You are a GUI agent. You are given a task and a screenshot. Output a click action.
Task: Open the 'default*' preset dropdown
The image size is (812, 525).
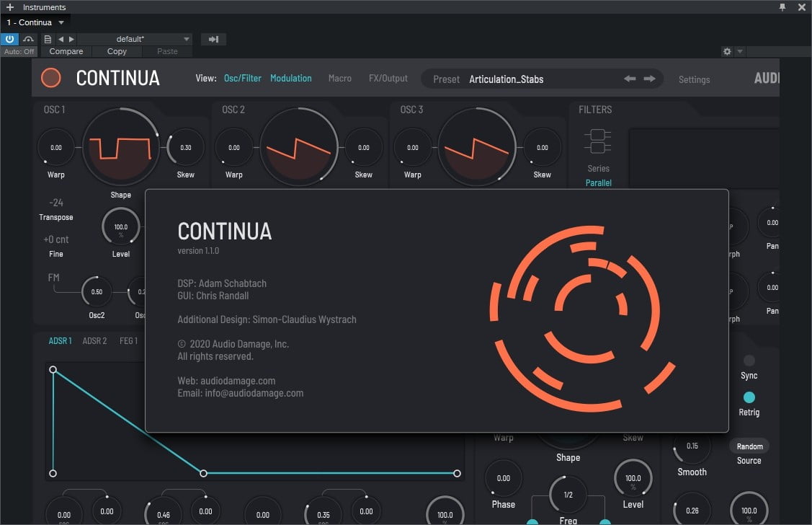pos(134,39)
